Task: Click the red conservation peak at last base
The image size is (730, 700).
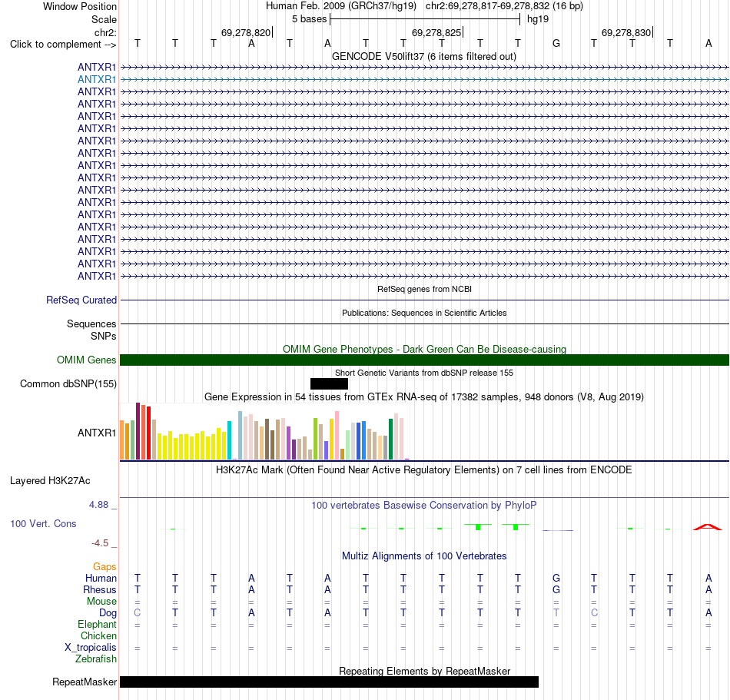Action: [708, 527]
